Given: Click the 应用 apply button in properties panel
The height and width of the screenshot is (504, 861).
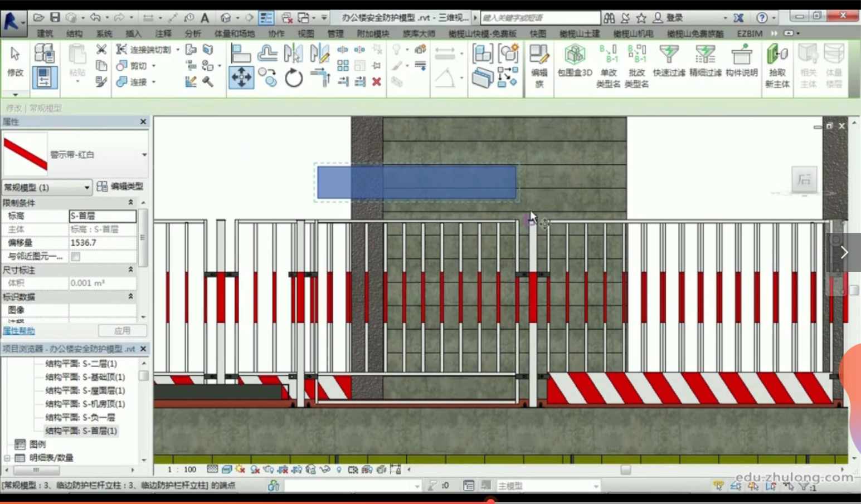Looking at the screenshot, I should (x=122, y=330).
